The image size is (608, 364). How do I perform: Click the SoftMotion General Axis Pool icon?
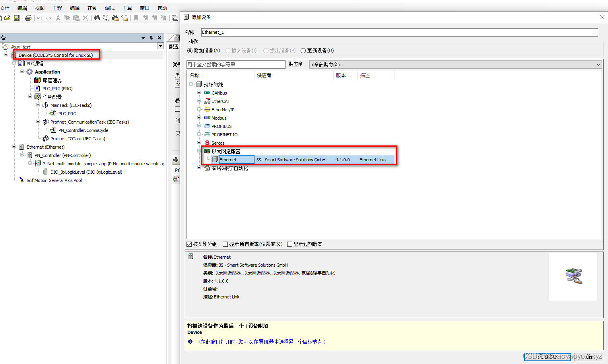tap(21, 180)
